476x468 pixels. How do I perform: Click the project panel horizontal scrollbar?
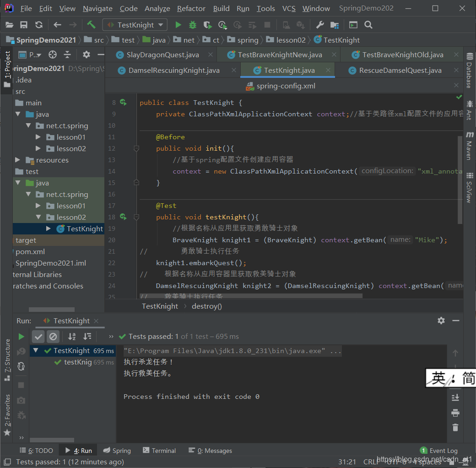(52, 310)
